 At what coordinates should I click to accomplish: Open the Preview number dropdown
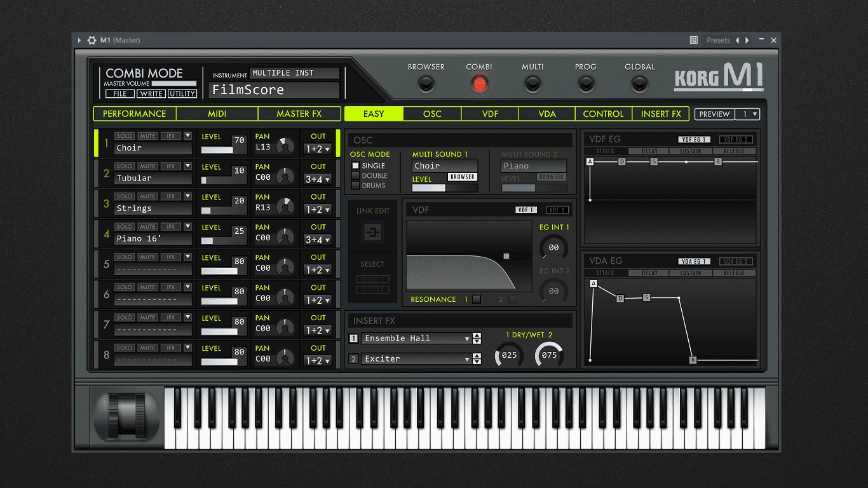click(748, 114)
